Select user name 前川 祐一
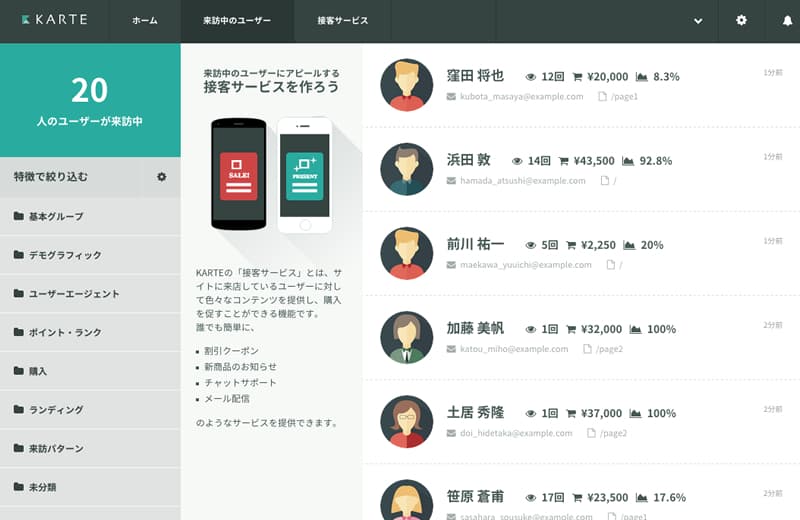The image size is (800, 520). coord(476,244)
